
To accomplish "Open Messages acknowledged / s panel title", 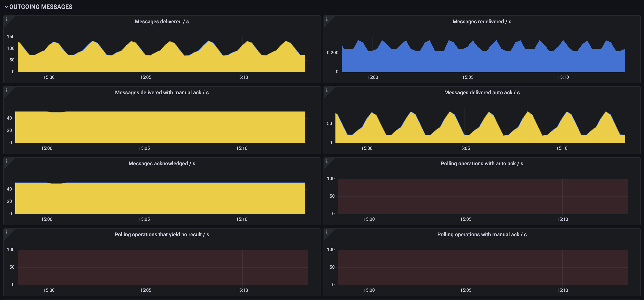I will pyautogui.click(x=162, y=164).
